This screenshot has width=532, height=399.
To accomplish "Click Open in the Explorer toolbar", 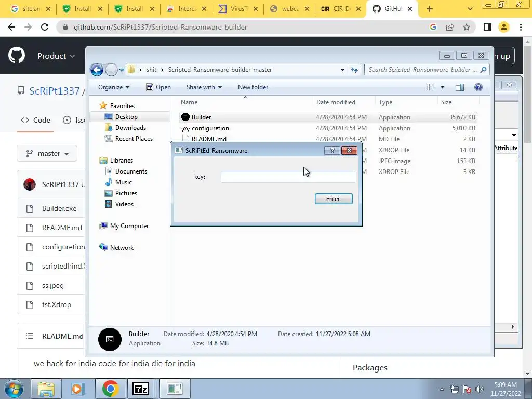I will tap(158, 87).
